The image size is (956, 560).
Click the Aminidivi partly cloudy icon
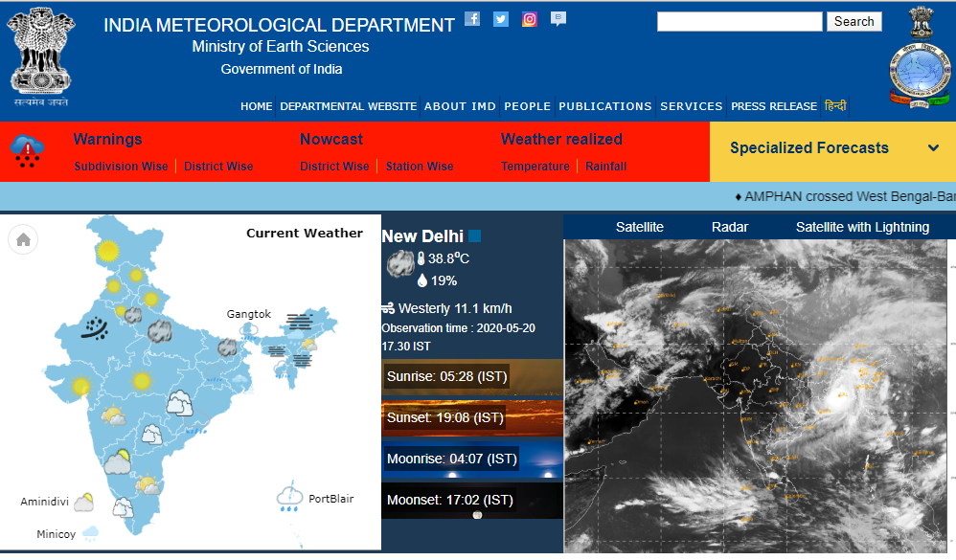click(x=84, y=503)
